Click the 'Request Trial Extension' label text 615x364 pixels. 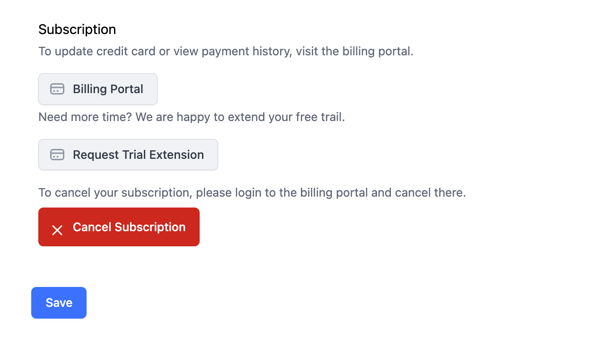point(138,155)
